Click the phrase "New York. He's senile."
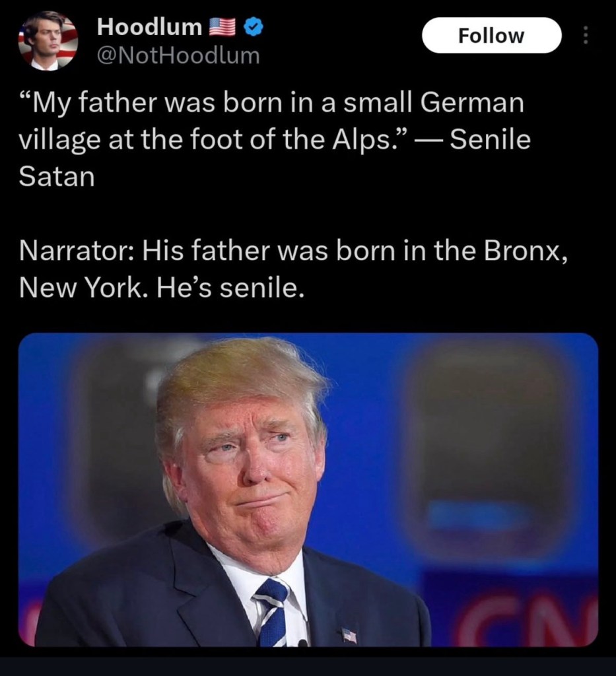616x676 pixels. [x=162, y=288]
